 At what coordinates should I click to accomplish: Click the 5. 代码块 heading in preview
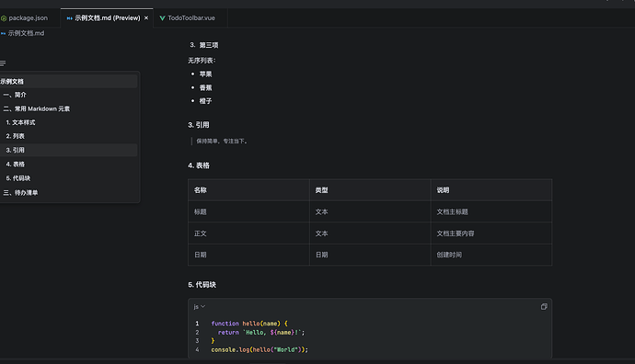coord(202,285)
